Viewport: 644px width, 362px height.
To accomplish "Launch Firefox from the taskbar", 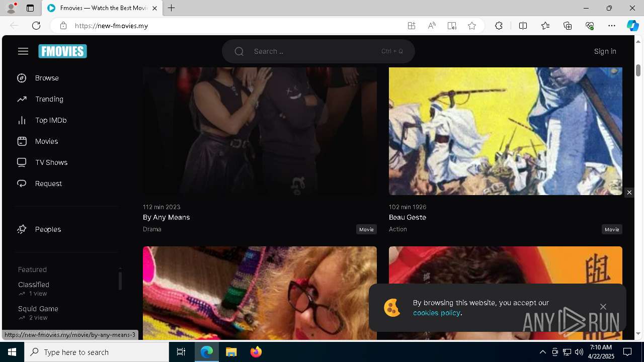I will coord(256,352).
